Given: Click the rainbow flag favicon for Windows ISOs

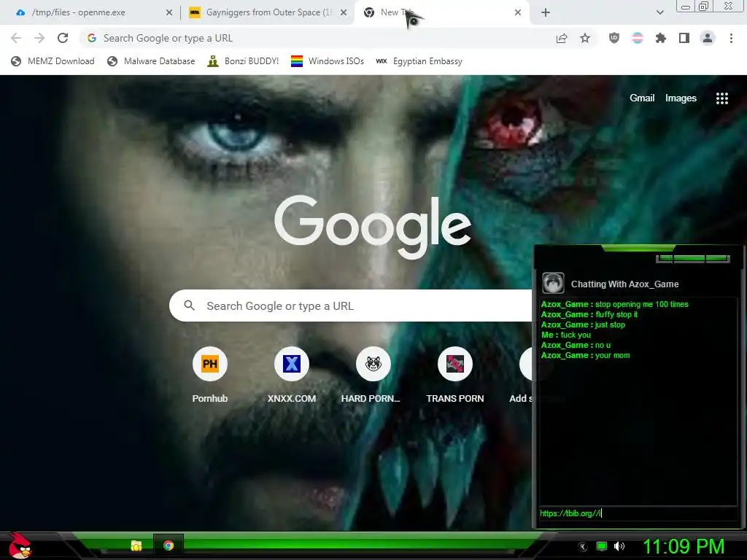Looking at the screenshot, I should pos(297,61).
